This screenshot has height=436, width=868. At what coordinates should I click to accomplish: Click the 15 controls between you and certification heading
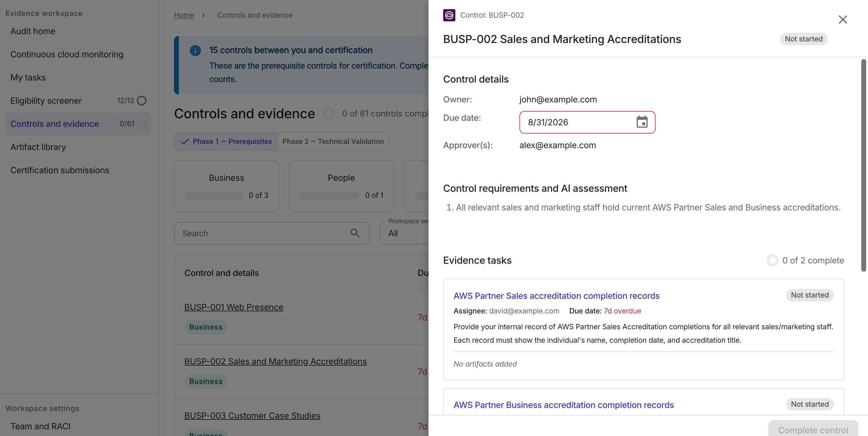[291, 50]
